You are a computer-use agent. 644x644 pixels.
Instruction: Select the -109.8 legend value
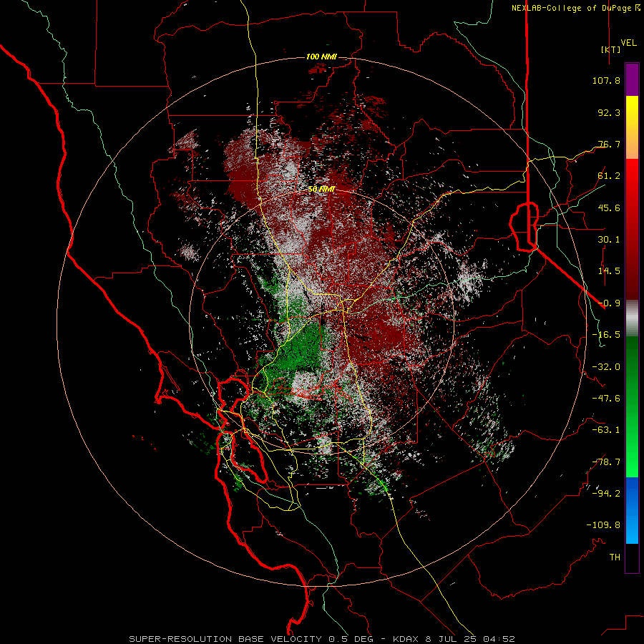pyautogui.click(x=603, y=525)
